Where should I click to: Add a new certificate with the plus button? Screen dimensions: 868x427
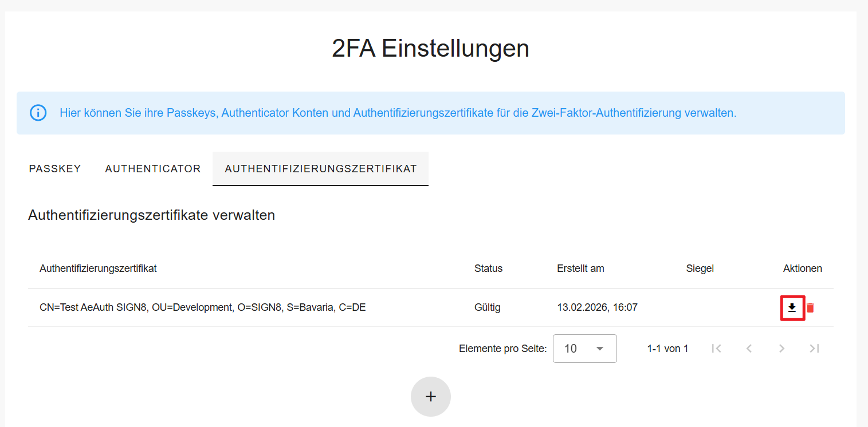(x=431, y=397)
